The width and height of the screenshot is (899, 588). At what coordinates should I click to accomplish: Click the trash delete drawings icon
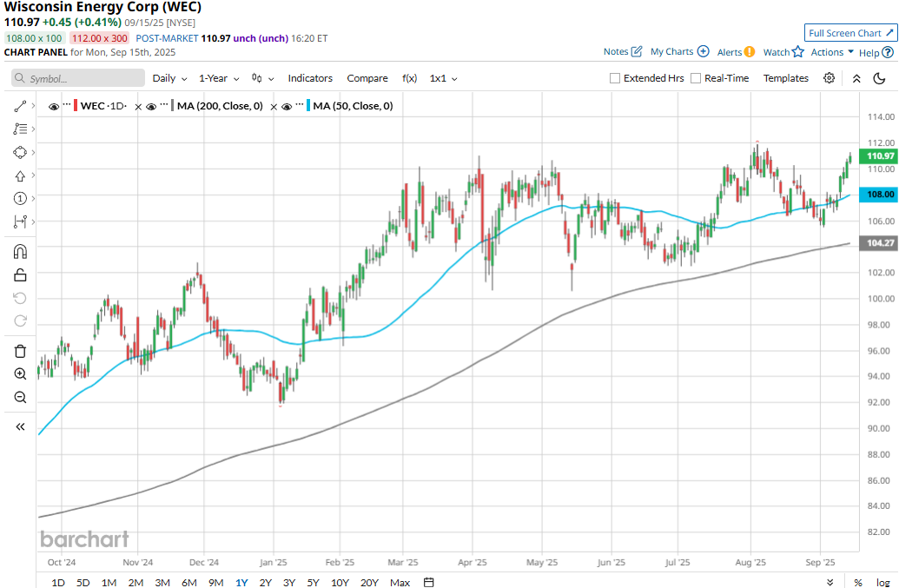tap(20, 351)
